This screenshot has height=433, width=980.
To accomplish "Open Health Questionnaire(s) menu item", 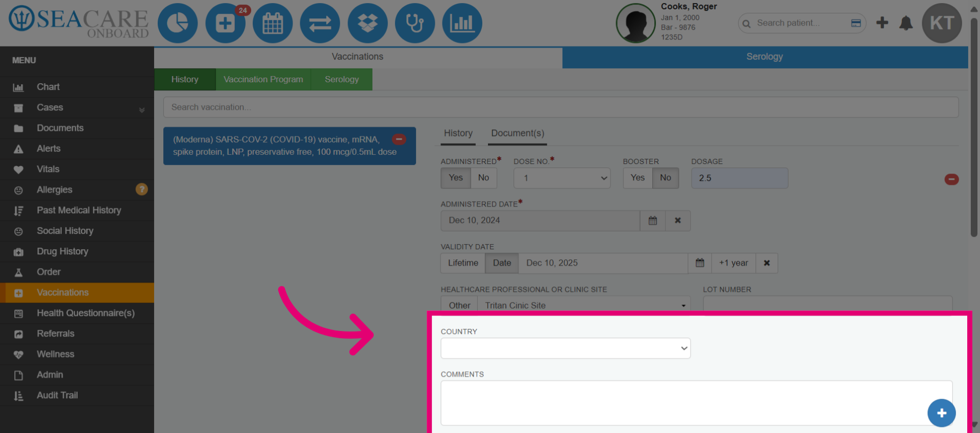I will tap(77, 313).
